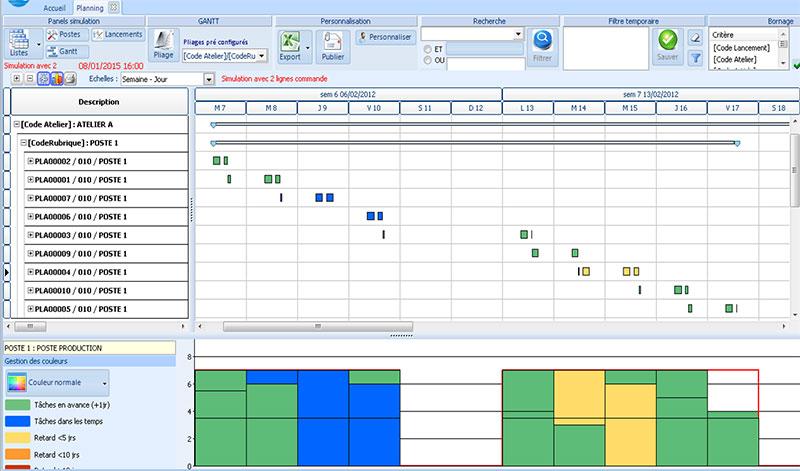Select [Code Atelier] in Critère list
800x471 pixels.
pos(735,59)
